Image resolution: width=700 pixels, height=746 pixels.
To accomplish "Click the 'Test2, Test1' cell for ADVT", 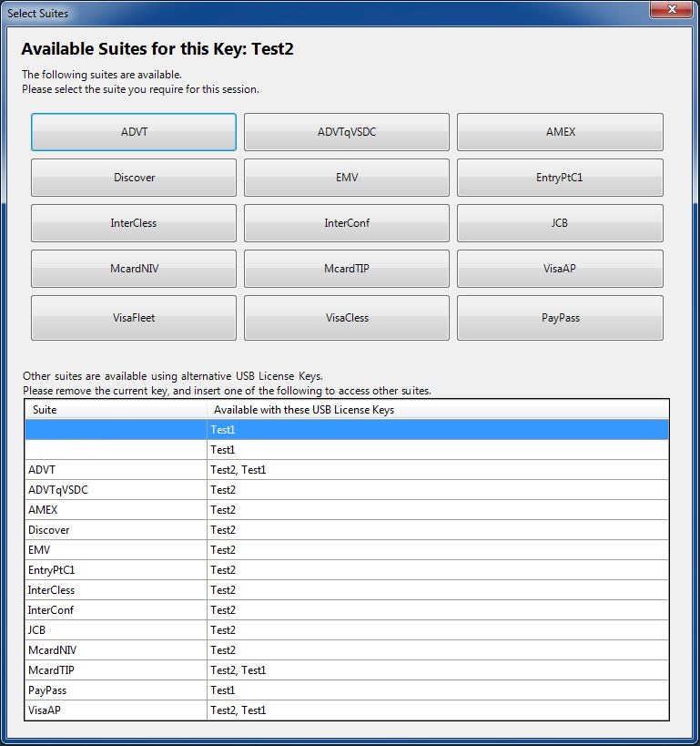I will [438, 470].
